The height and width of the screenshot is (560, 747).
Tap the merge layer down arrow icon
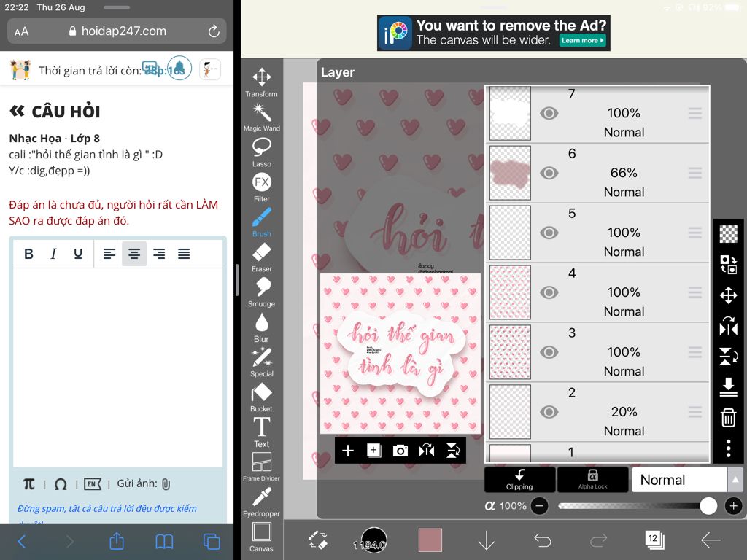click(x=729, y=386)
